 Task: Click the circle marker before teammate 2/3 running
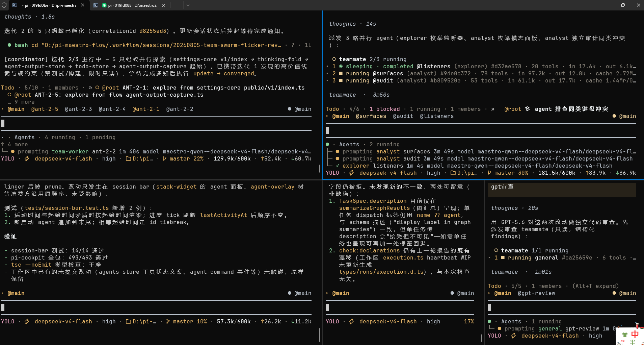334,59
